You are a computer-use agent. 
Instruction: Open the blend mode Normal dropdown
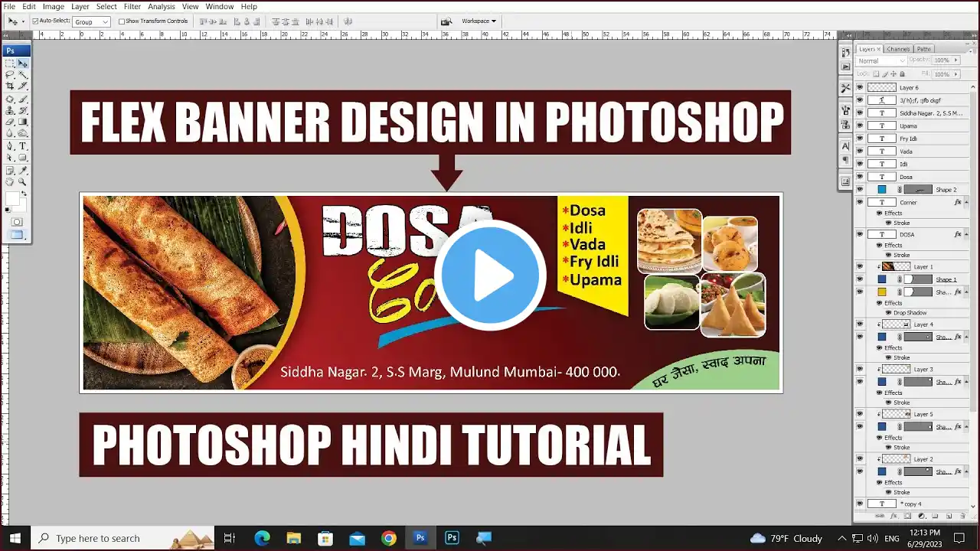pyautogui.click(x=880, y=60)
